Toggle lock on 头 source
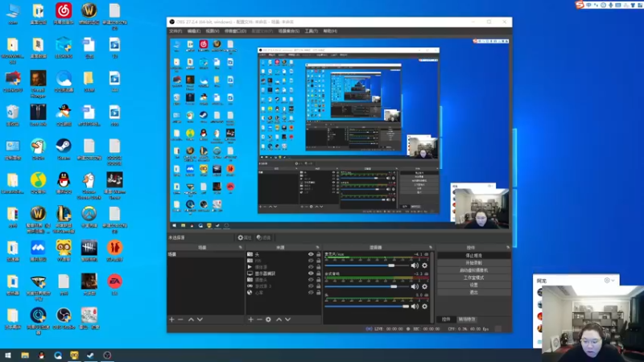644x362 pixels. 318,254
